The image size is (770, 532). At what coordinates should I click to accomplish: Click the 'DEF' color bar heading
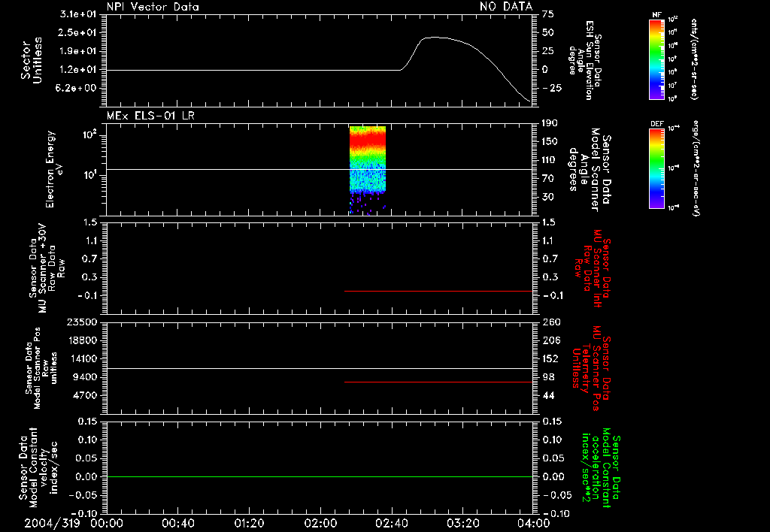656,124
